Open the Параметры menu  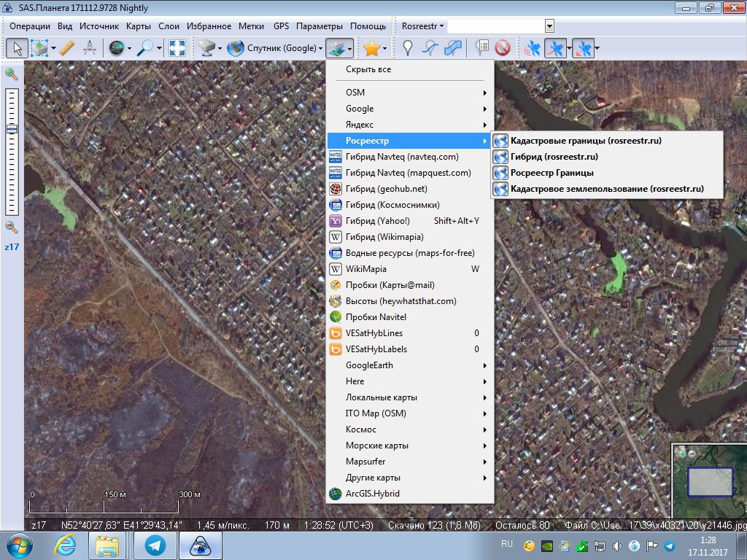(x=320, y=26)
